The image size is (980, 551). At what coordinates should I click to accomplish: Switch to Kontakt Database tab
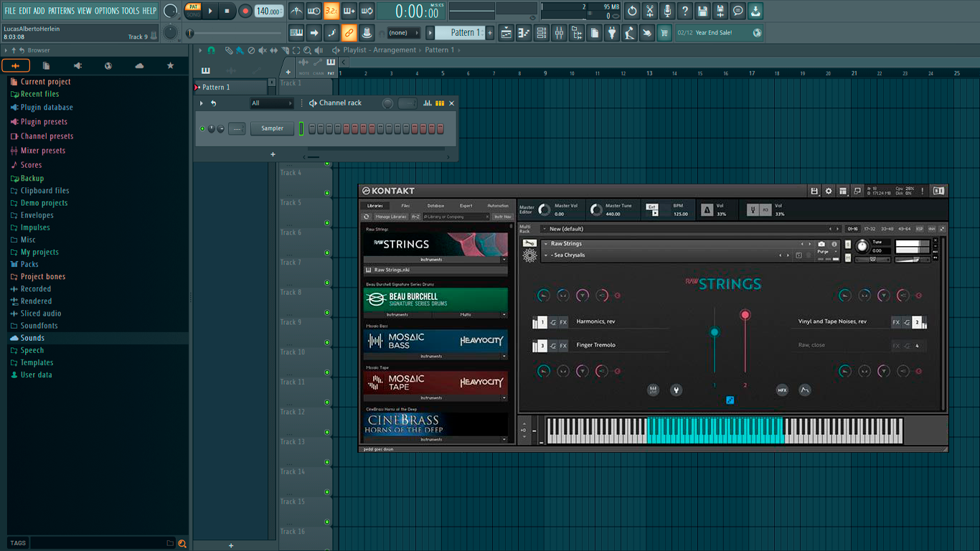pyautogui.click(x=435, y=206)
